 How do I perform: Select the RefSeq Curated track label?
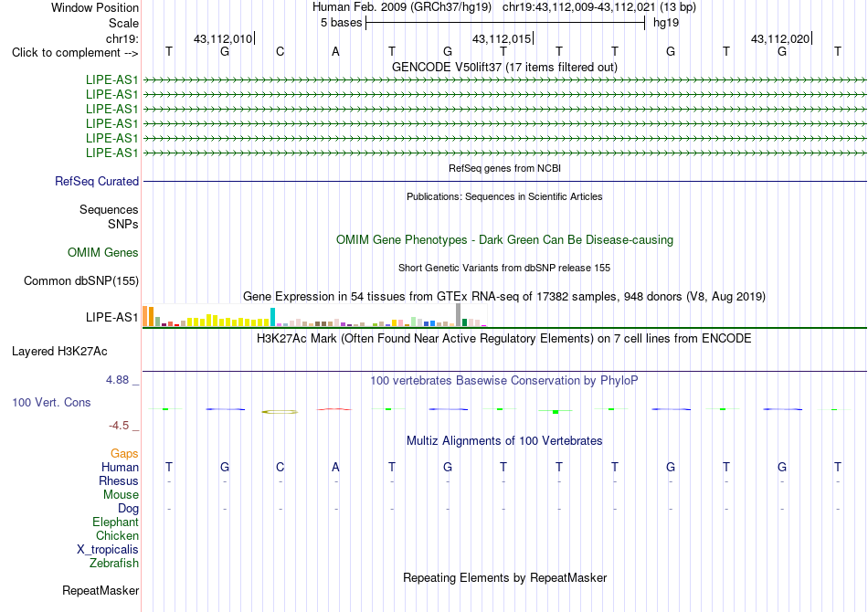pos(97,181)
